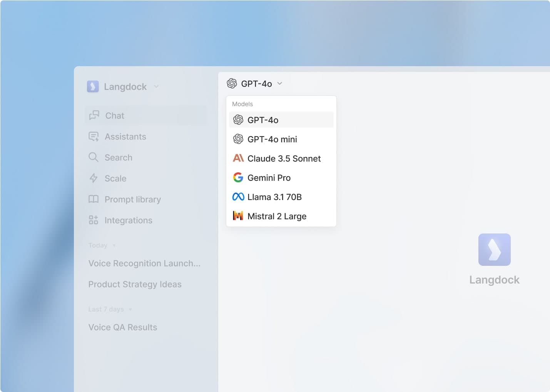
Task: Open Voice Recognition Launch conversation
Action: coord(144,264)
